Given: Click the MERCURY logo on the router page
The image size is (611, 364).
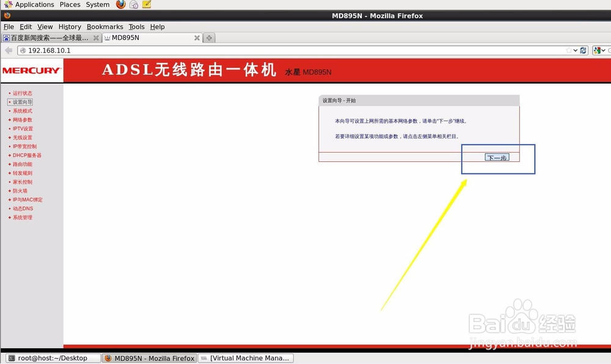Looking at the screenshot, I should (31, 70).
